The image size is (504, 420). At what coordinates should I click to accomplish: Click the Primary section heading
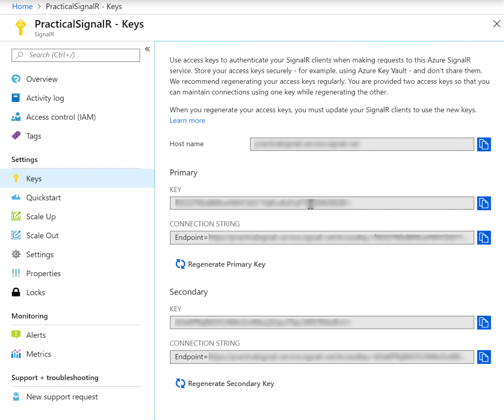click(x=184, y=173)
